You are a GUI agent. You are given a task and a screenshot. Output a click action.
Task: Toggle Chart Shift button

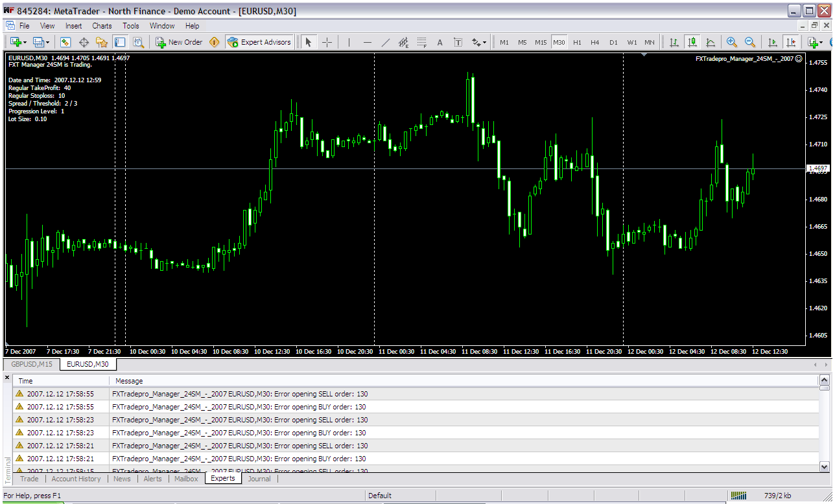[790, 42]
